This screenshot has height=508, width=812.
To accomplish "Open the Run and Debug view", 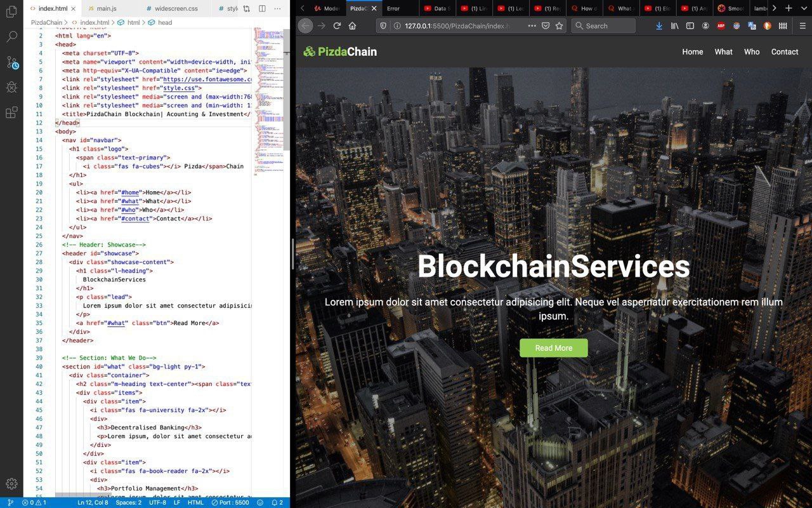I will pos(11,87).
